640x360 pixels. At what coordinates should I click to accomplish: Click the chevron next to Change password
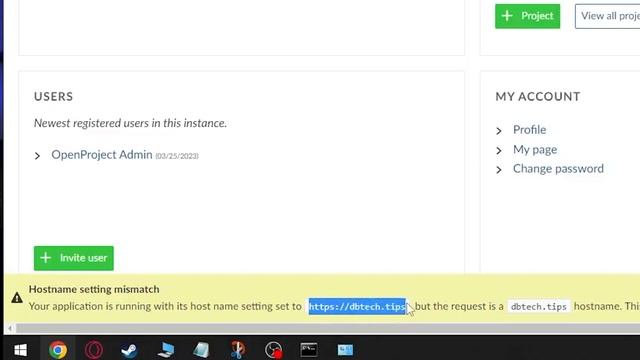click(x=499, y=170)
